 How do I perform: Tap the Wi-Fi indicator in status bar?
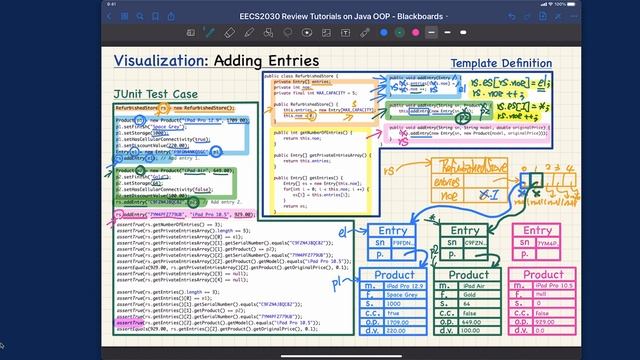[551, 4]
